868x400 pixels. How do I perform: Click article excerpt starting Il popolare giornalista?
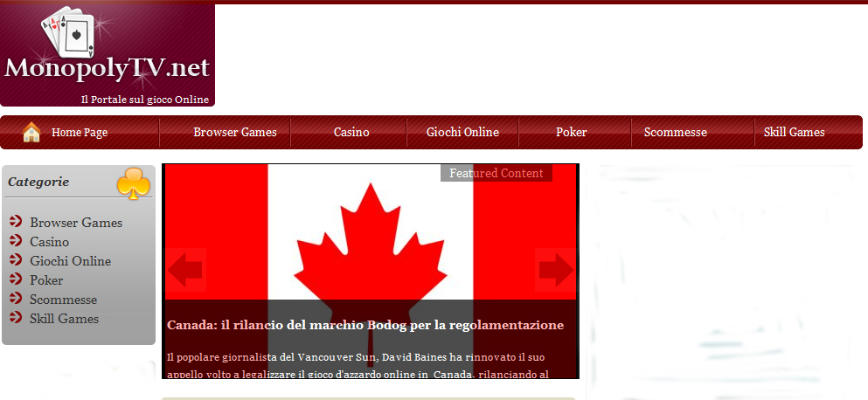point(358,366)
